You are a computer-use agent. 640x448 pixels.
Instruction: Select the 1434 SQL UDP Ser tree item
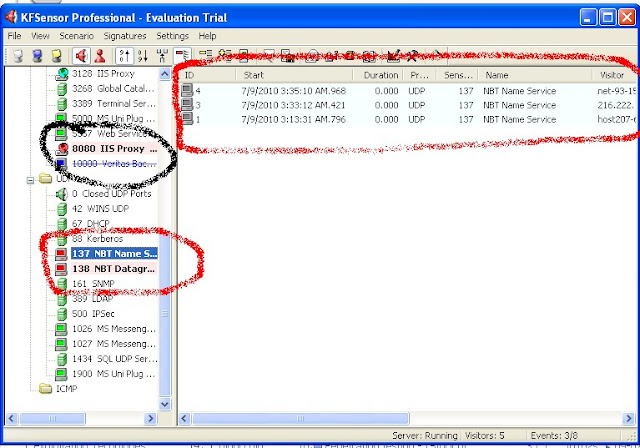tap(114, 359)
